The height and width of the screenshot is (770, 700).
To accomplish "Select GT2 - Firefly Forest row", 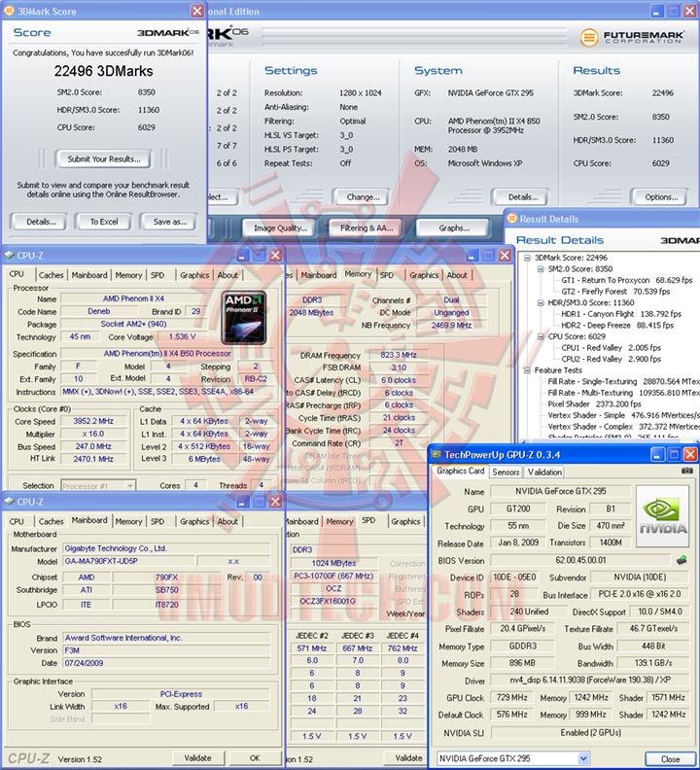I will point(615,292).
